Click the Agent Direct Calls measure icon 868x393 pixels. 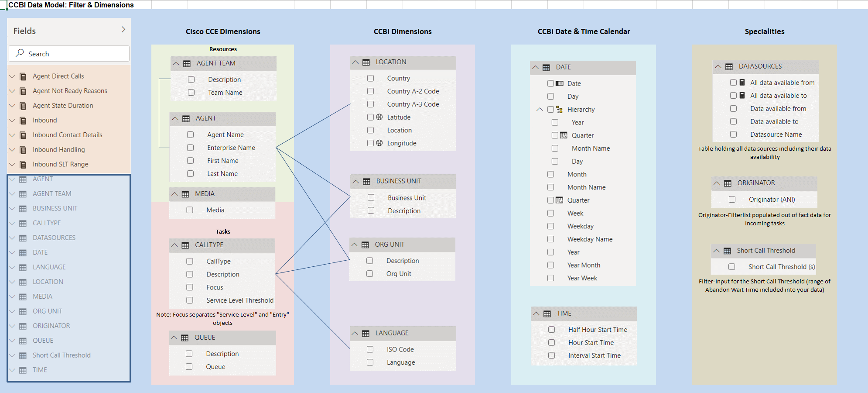(23, 76)
